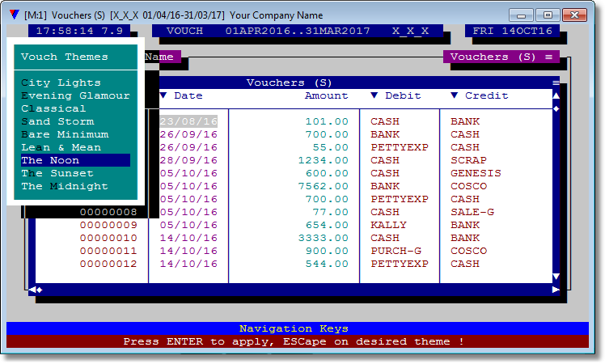This screenshot has height=364, width=605.
Task: Click the FRI 14OCT16 date box
Action: [x=513, y=31]
